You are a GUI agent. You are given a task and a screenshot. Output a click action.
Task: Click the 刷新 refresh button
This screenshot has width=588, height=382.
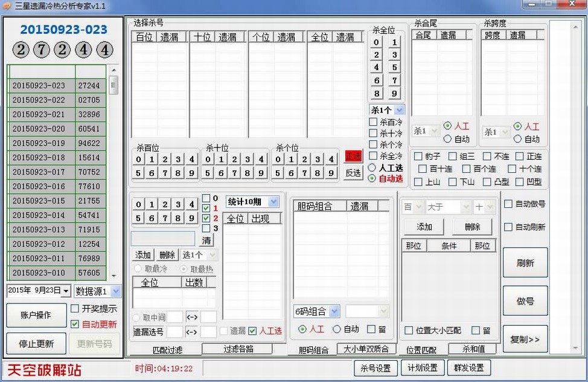[525, 264]
